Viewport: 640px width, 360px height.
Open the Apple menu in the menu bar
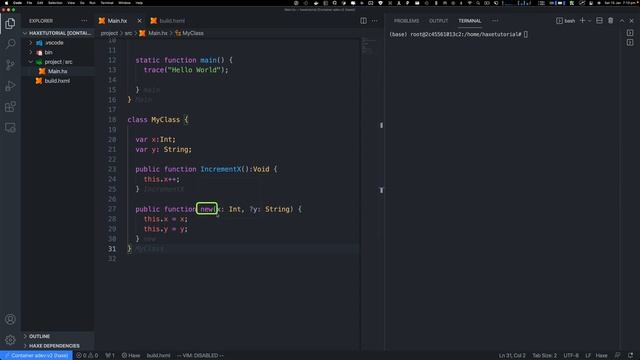click(6, 3)
